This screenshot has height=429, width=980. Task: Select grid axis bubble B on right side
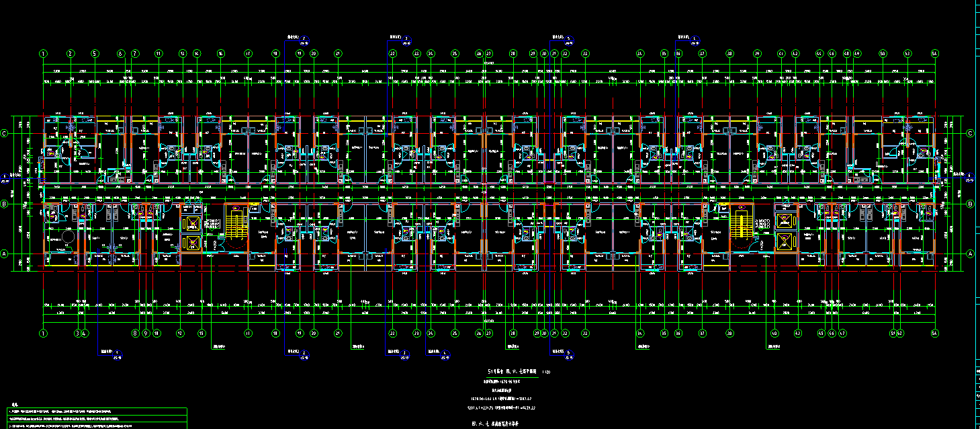coord(969,203)
